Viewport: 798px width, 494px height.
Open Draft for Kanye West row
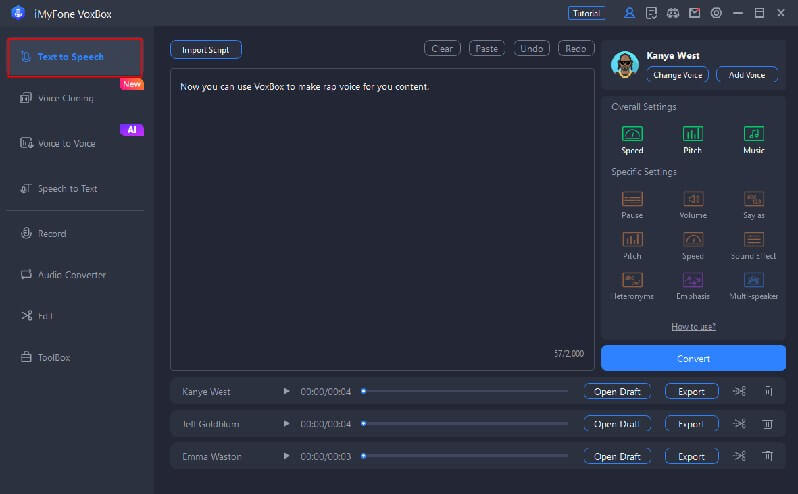click(x=617, y=391)
